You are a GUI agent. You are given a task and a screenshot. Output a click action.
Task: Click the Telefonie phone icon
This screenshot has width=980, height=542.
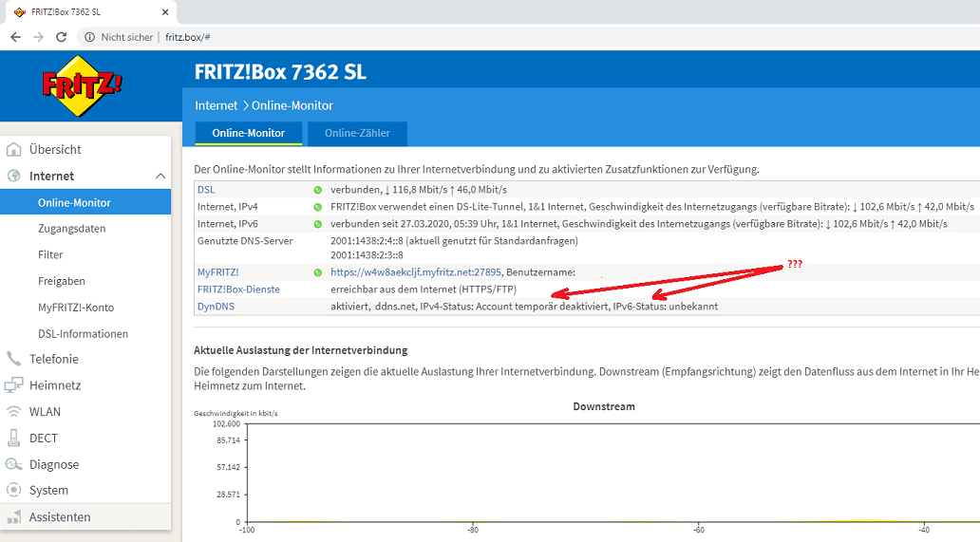13,359
